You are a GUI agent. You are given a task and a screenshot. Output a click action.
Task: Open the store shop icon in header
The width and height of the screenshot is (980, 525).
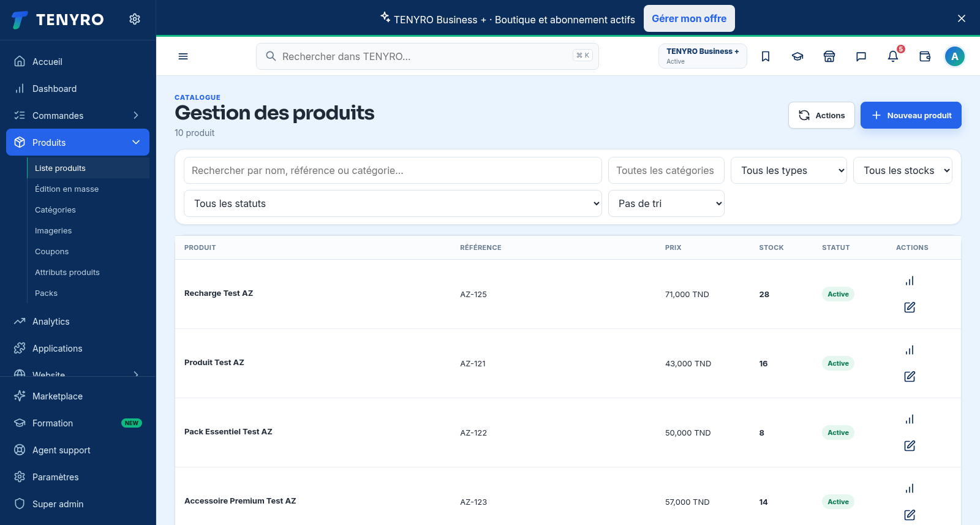click(829, 56)
